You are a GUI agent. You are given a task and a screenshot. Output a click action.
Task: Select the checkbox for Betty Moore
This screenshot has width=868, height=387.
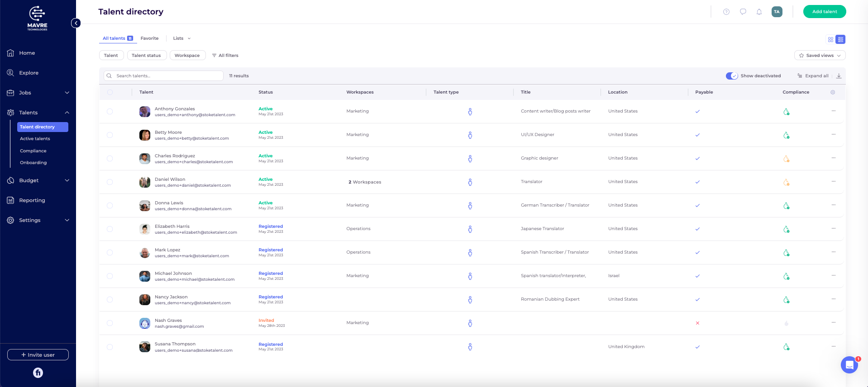110,135
